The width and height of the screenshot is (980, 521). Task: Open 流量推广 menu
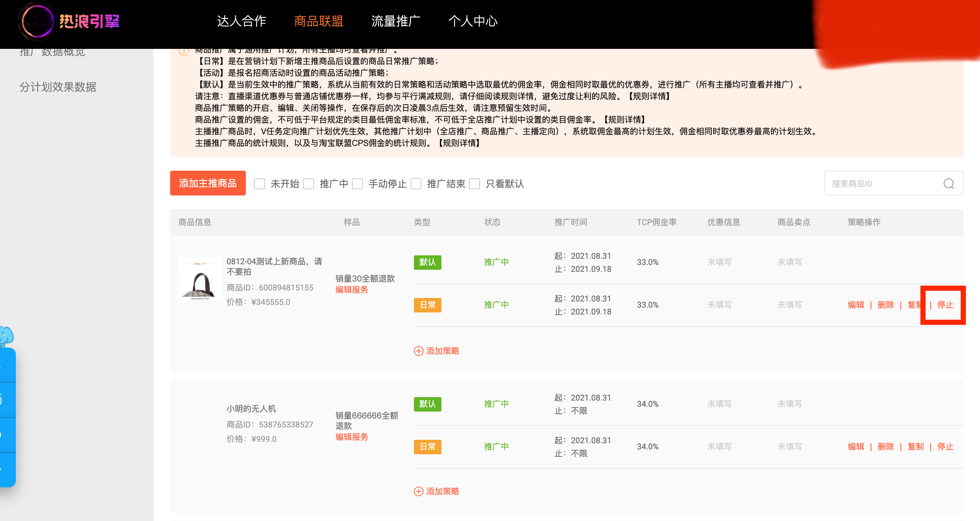[396, 21]
